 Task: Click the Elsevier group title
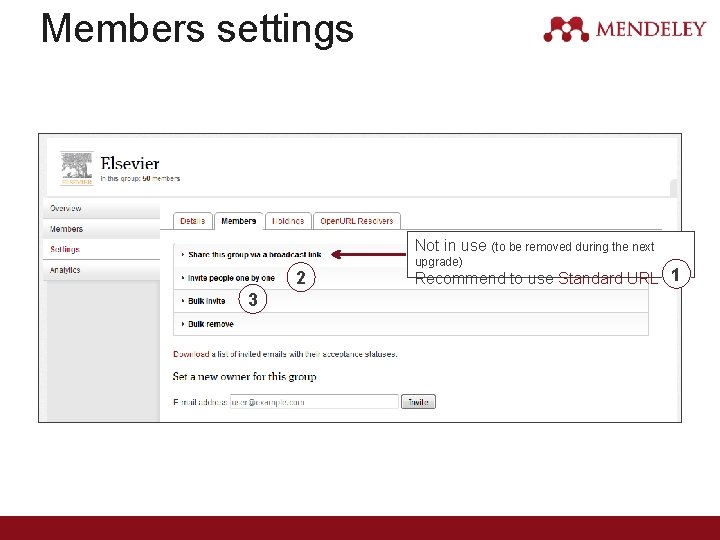(130, 163)
